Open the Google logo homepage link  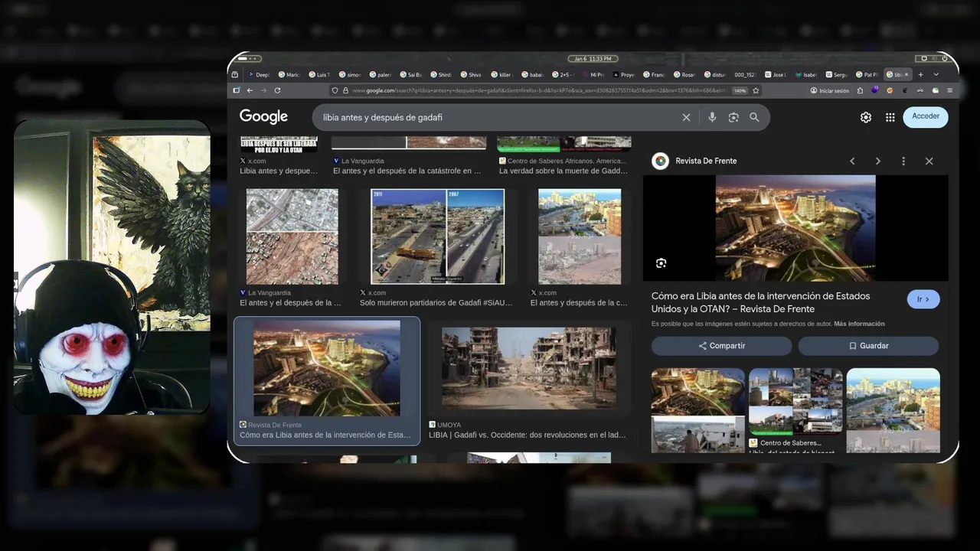click(x=263, y=116)
